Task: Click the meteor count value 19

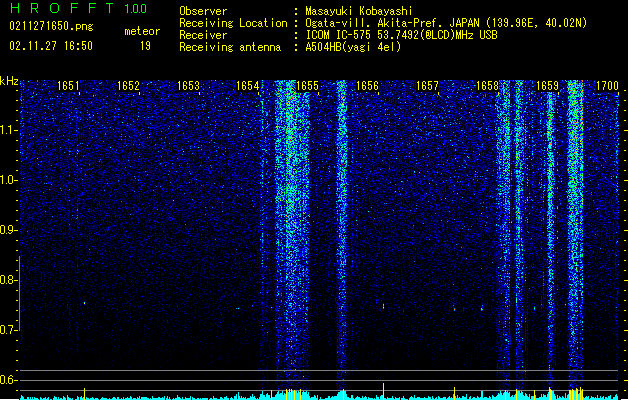Action: [x=145, y=46]
